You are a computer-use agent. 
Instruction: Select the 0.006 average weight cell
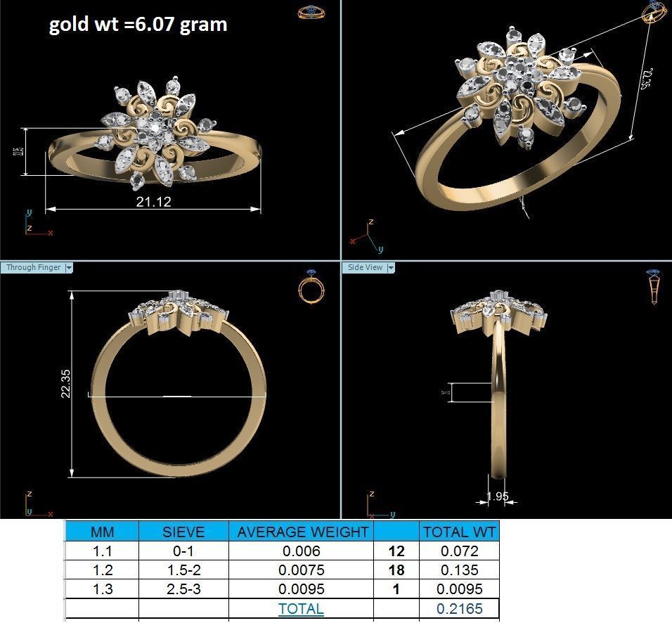[x=302, y=551]
